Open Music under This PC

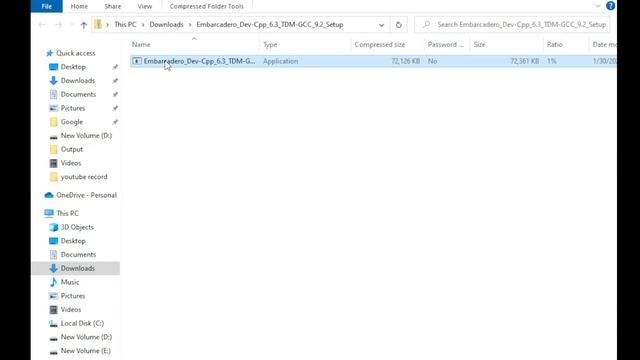70,282
